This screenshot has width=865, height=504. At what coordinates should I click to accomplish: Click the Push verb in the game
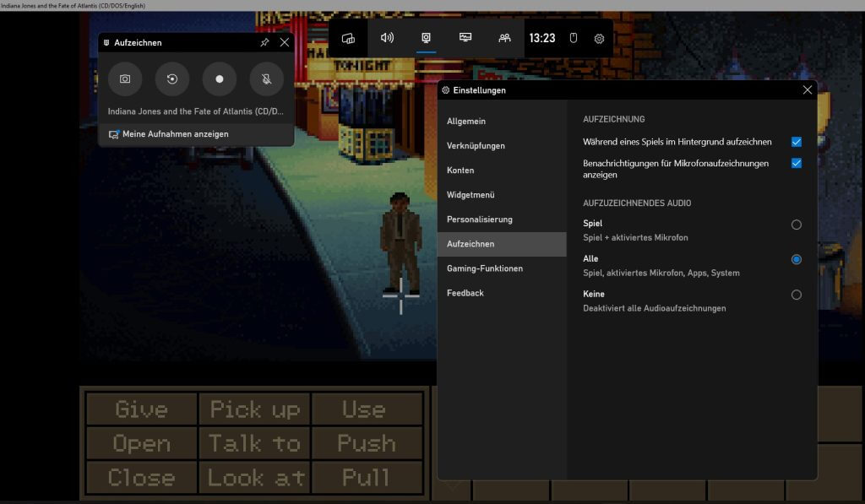367,443
